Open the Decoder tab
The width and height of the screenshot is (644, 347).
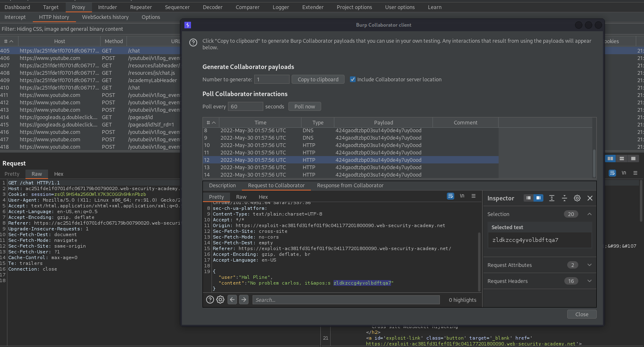[213, 7]
